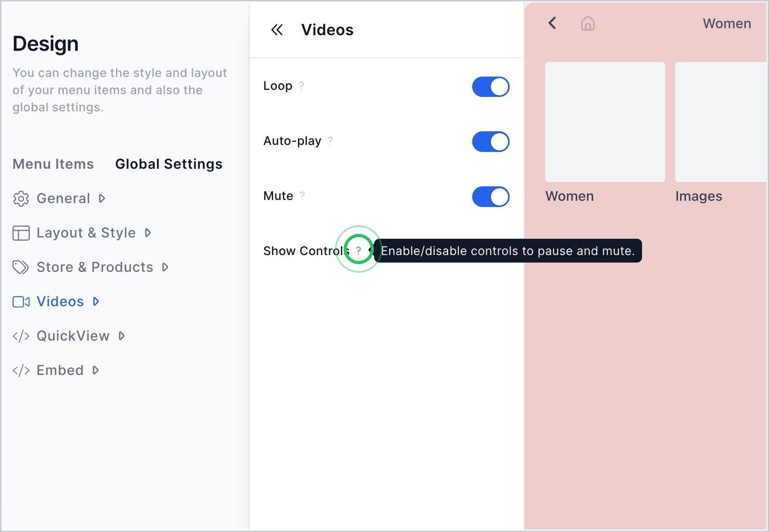The height and width of the screenshot is (532, 769).
Task: Open the preview home icon
Action: coord(587,23)
